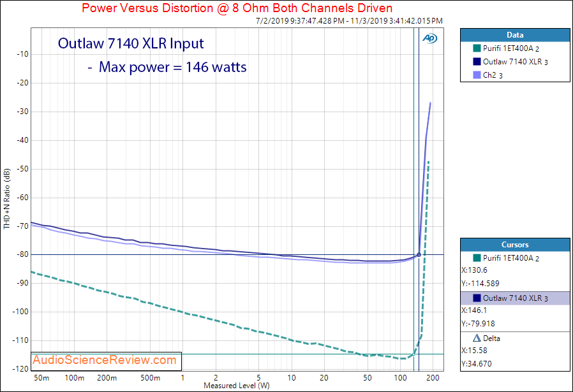Click the AudioScienceReview.com link
Screen dimensions: 573x392
105,360
